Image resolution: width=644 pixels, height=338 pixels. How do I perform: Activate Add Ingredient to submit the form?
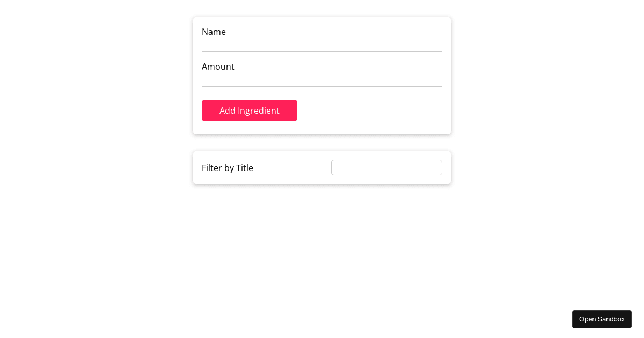[x=250, y=111]
